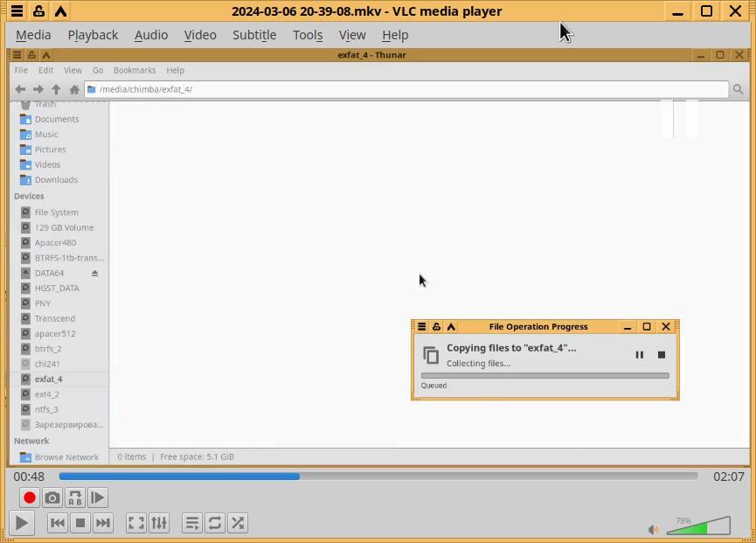756x543 pixels.
Task: Show the VLC playlist
Action: [192, 523]
